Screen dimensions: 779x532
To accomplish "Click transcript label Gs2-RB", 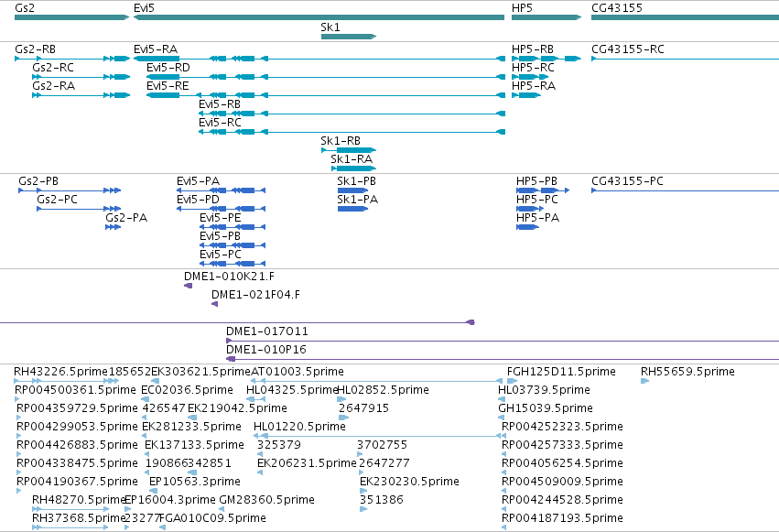I will pos(36,49).
